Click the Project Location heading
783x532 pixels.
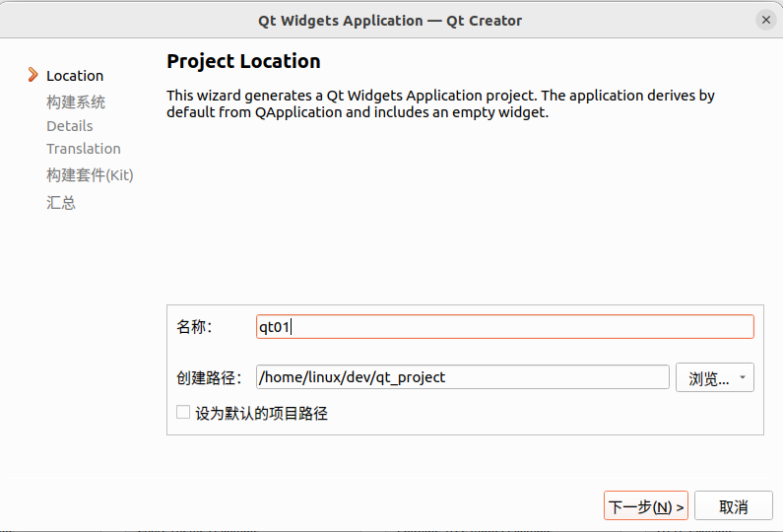tap(243, 61)
